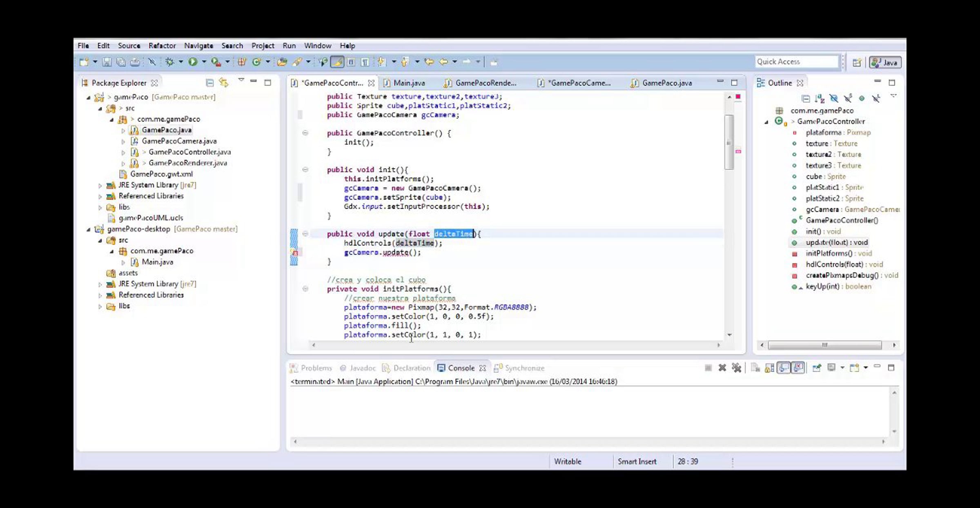The image size is (980, 508).
Task: Switch to the Problems tab
Action: [311, 368]
